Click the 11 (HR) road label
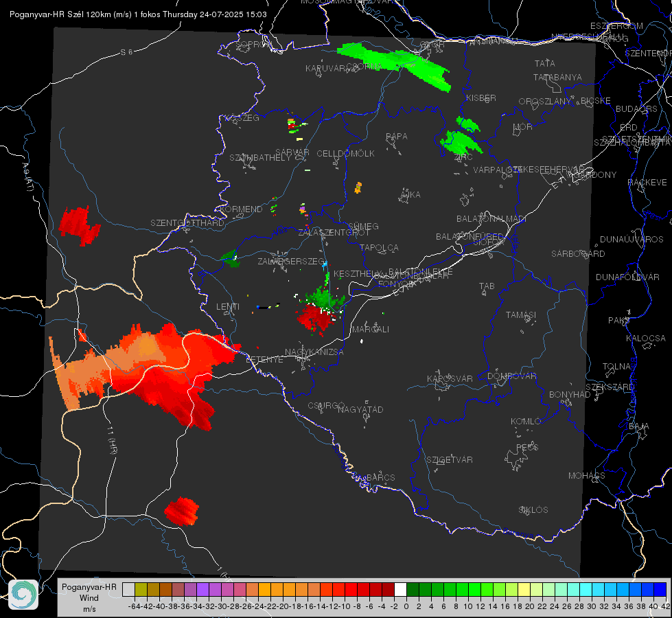 (x=112, y=441)
